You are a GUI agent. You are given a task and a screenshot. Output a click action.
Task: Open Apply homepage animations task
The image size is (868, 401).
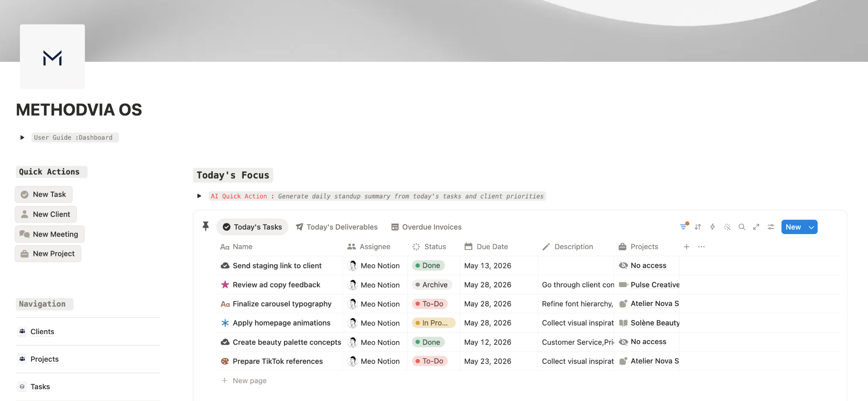(x=282, y=323)
